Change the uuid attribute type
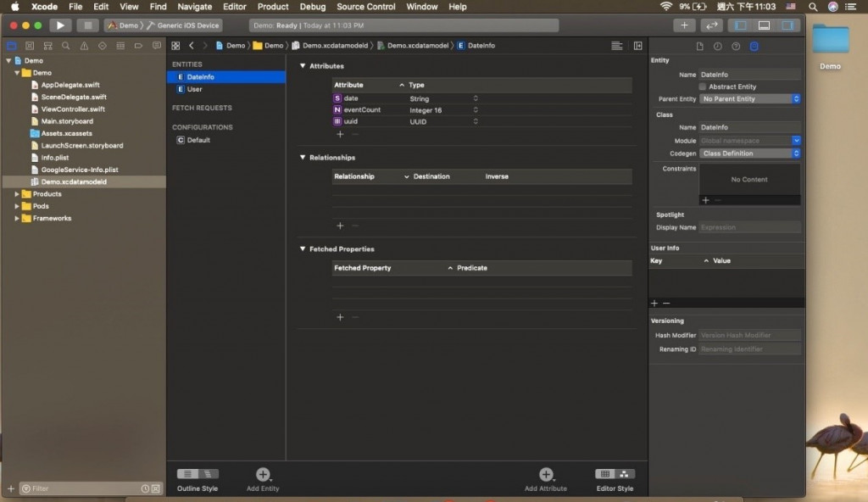868x502 pixels. (x=476, y=121)
